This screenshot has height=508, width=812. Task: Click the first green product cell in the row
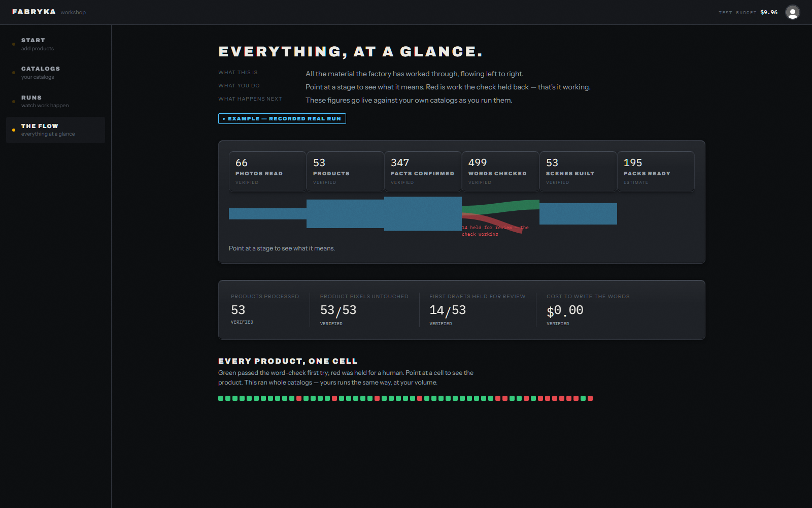click(221, 398)
